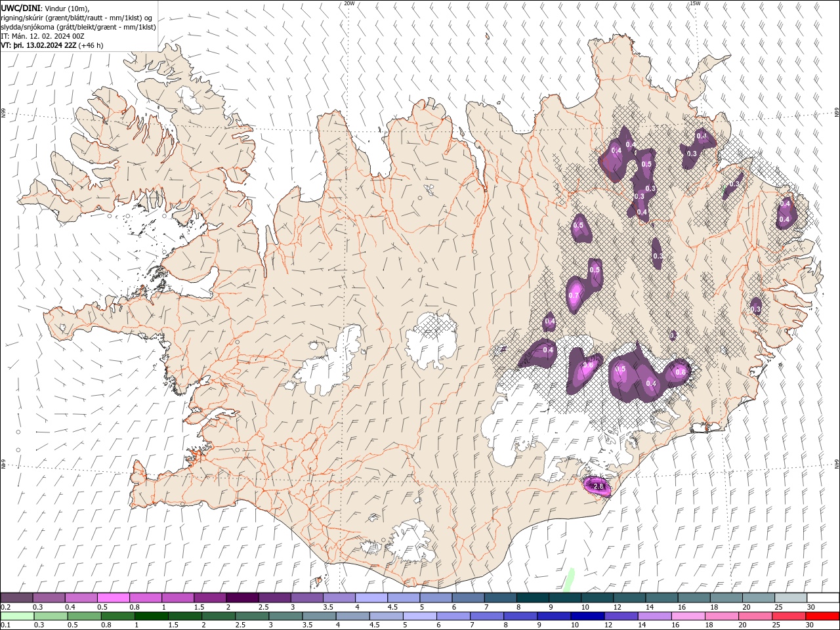840x630 pixels.
Task: Click the 20W longitude label
Action: pos(349,3)
